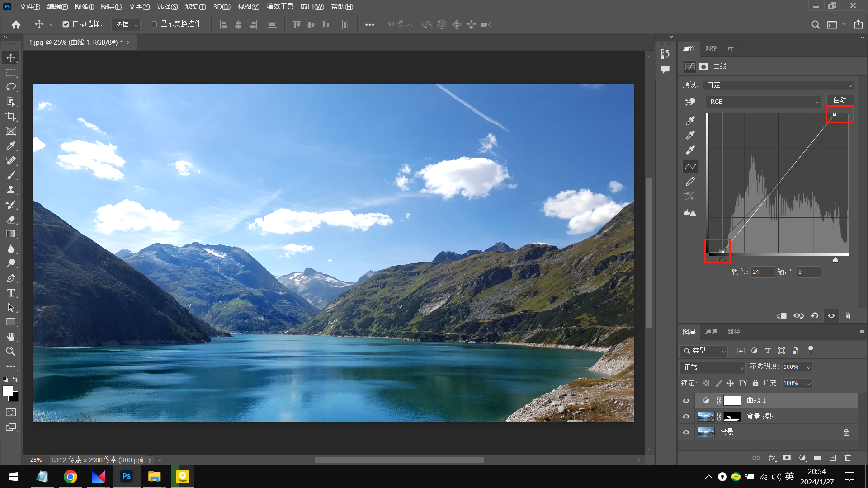Screen dimensions: 868x488
Task: Hide the 背景 拷贝 layer
Action: pos(686,416)
